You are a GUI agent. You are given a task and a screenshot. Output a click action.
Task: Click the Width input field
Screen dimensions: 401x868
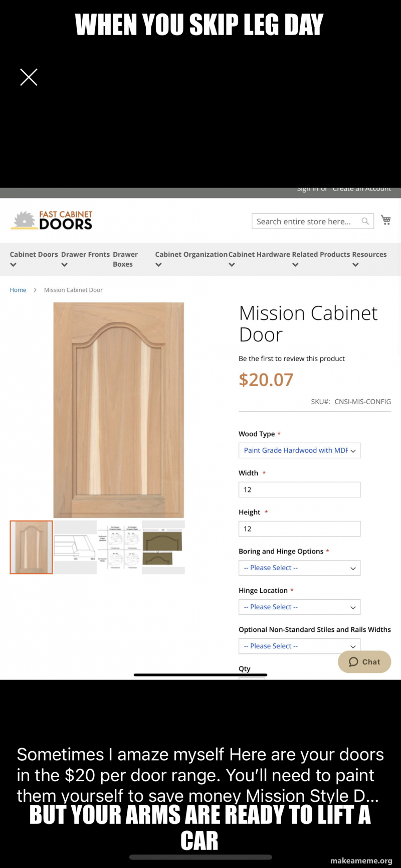click(x=299, y=489)
